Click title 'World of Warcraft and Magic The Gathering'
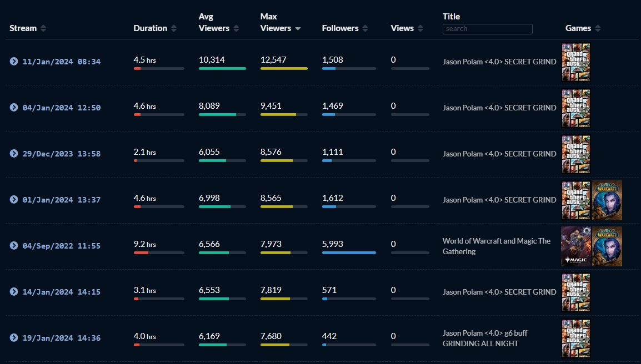641x364 pixels. 496,246
